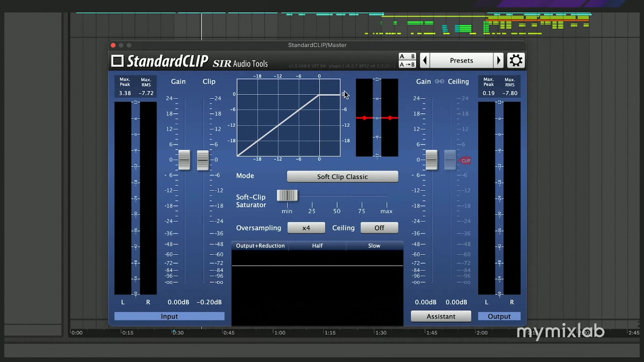Select the Half display tab
The height and width of the screenshot is (362, 644).
(317, 246)
